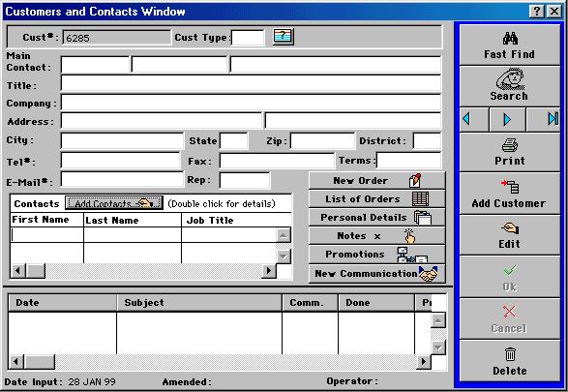Click the first empty First Name cell
The image size is (568, 392).
pyautogui.click(x=47, y=235)
